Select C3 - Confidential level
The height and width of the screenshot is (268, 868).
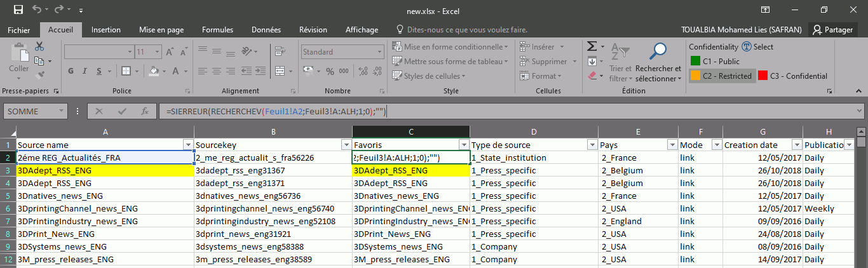(x=792, y=76)
